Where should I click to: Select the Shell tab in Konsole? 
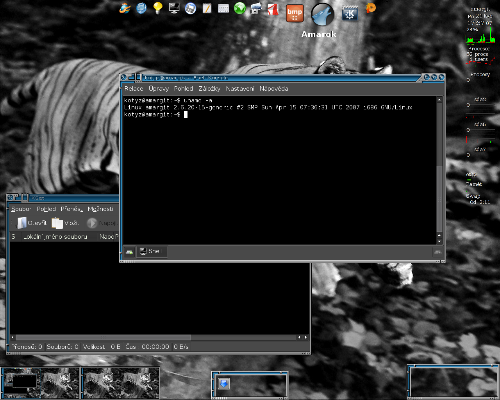pos(152,251)
